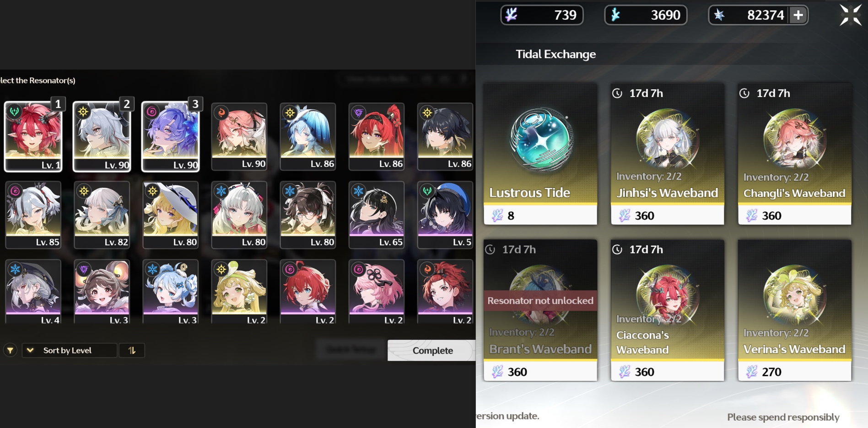Viewport: 868px width, 428px height.
Task: Click the Complete button
Action: 431,351
